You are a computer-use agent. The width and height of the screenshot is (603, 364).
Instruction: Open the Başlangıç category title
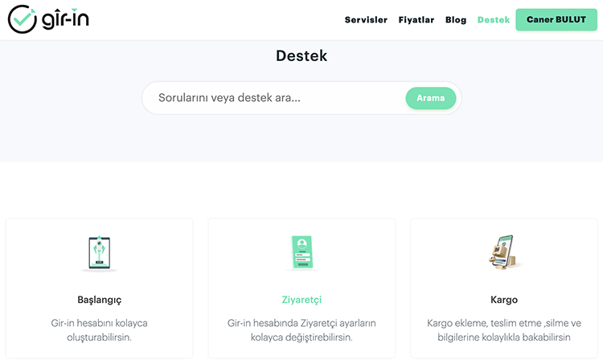(x=100, y=300)
